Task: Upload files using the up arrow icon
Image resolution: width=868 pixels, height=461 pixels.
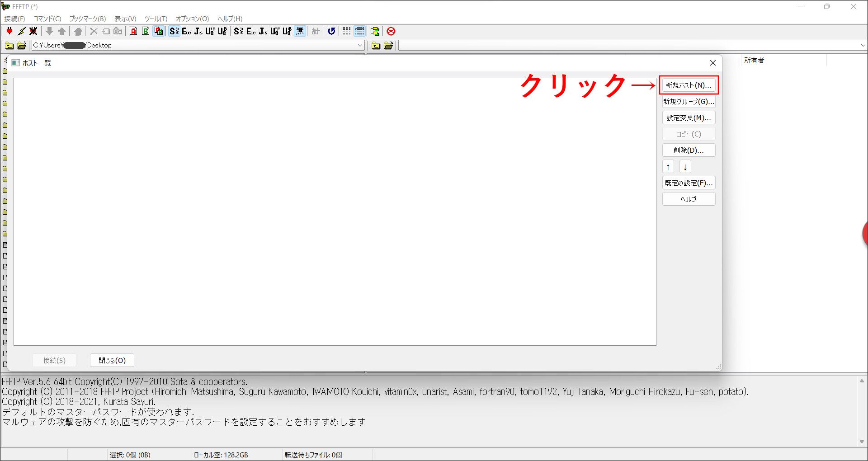Action: point(61,31)
